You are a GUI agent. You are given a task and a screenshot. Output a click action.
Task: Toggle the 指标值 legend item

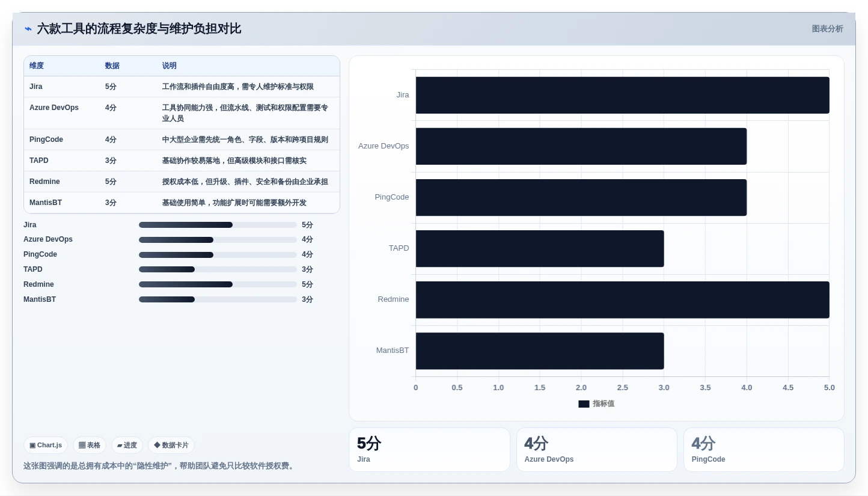(596, 404)
